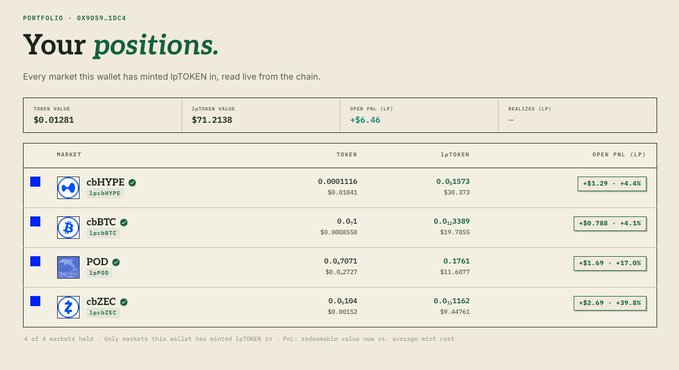Viewport: 679px width, 370px height.
Task: Click the portfolio wallet address 0X9D59…1DC4
Action: [101, 18]
